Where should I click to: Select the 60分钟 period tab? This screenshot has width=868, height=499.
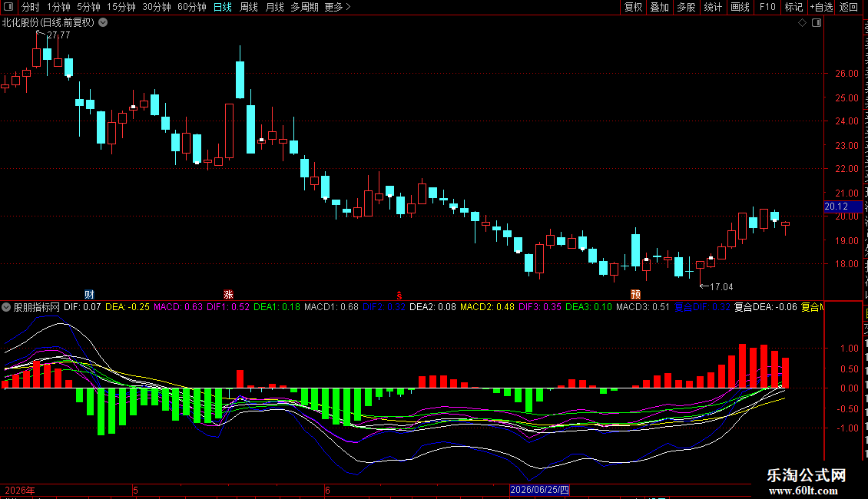(x=192, y=7)
